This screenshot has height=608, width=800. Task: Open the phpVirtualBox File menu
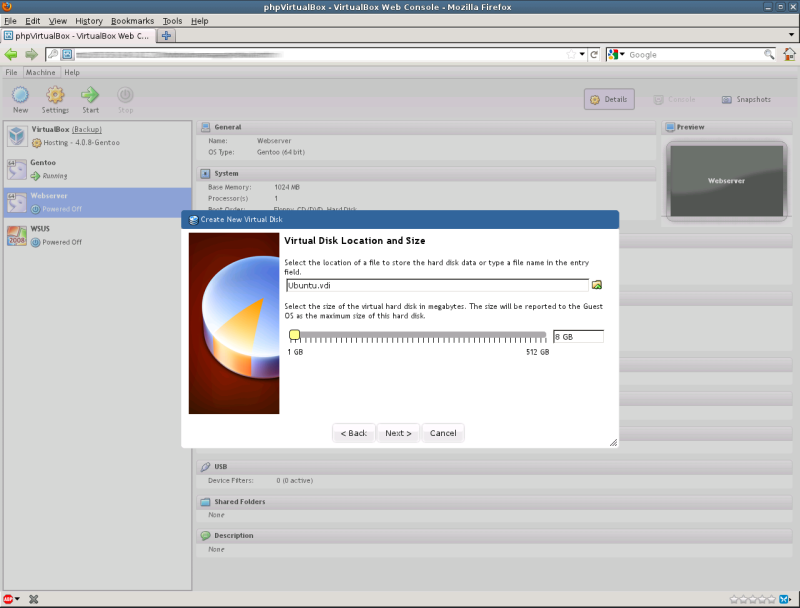[11, 72]
